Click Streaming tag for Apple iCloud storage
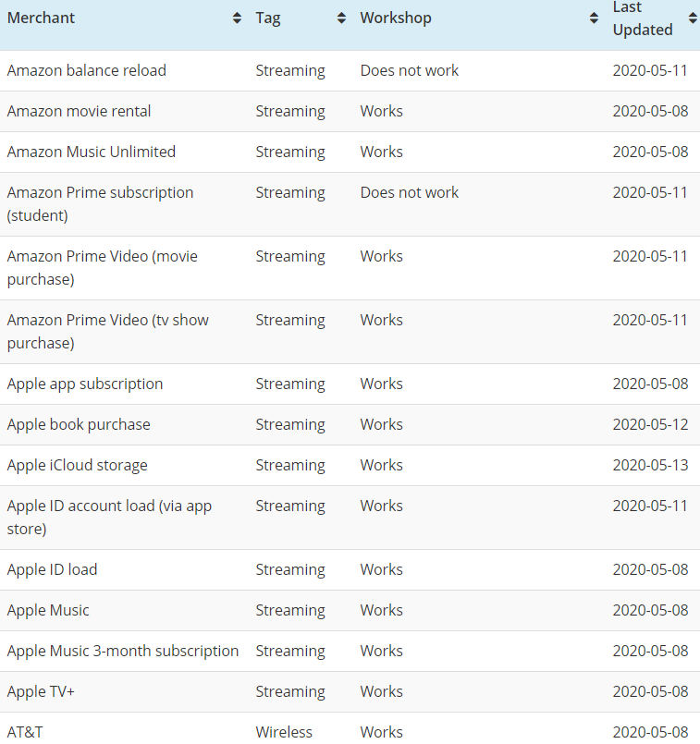Screen dimensions: 700x744 (x=290, y=466)
